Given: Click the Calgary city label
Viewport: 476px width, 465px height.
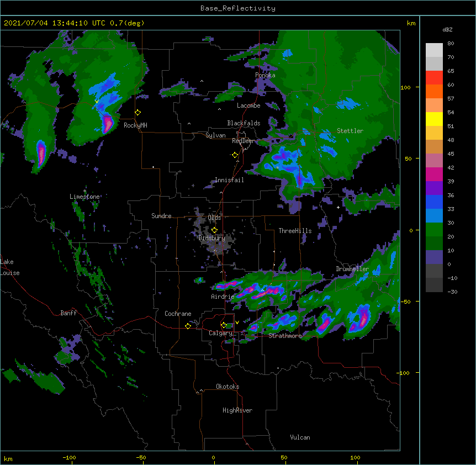Looking at the screenshot, I should [x=220, y=333].
